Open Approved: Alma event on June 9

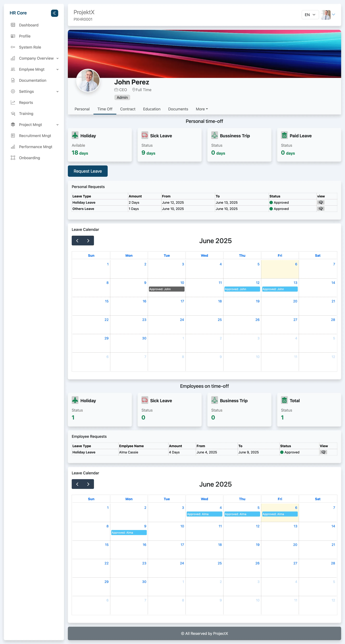(129, 533)
